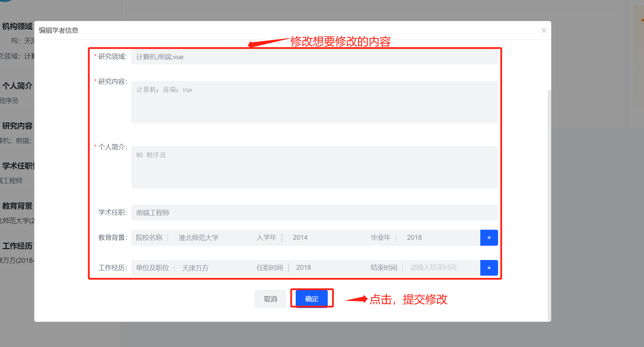Screen dimensions: 644x347
Task: Click into the 研究内容 text area
Action: (x=313, y=102)
